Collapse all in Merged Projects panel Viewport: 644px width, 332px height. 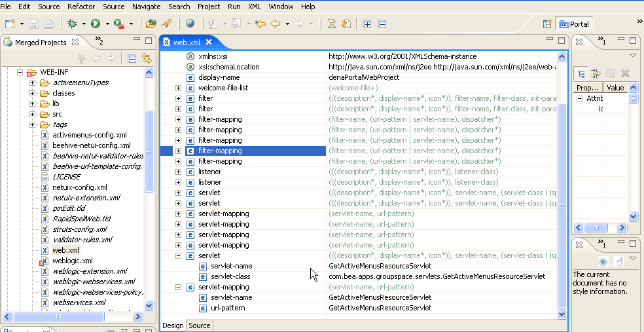click(x=132, y=59)
